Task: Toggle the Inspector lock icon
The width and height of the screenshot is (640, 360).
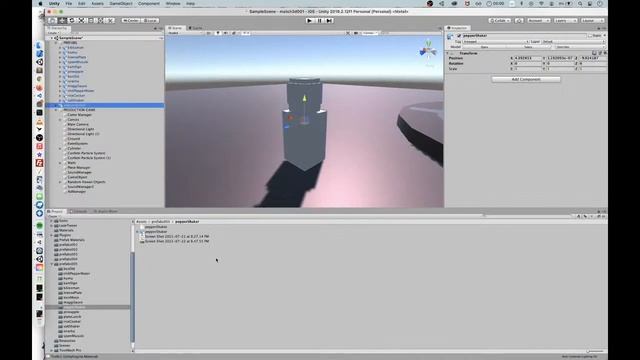Action: point(599,28)
